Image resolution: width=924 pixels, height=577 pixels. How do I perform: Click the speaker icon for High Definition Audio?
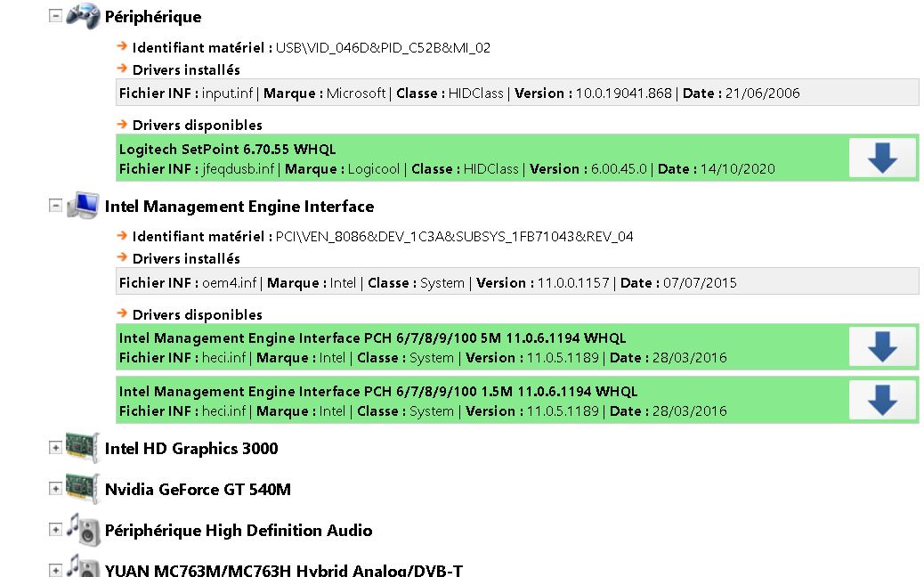click(x=83, y=529)
